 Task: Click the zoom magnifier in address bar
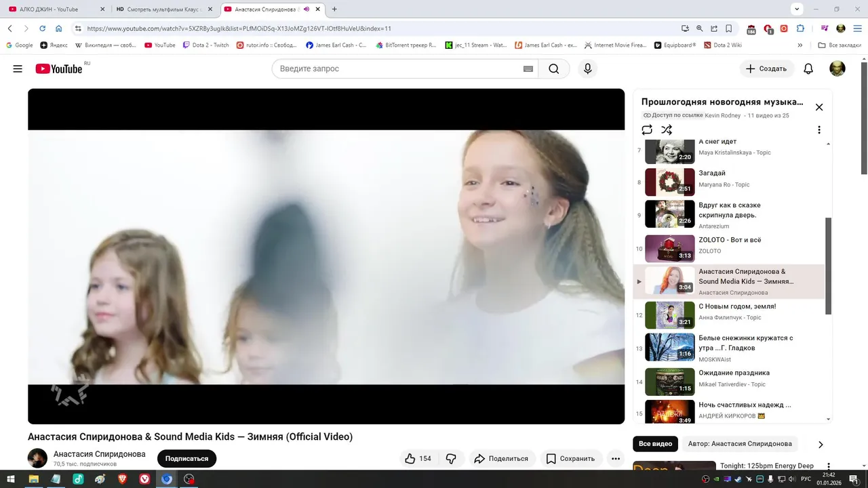tap(700, 28)
